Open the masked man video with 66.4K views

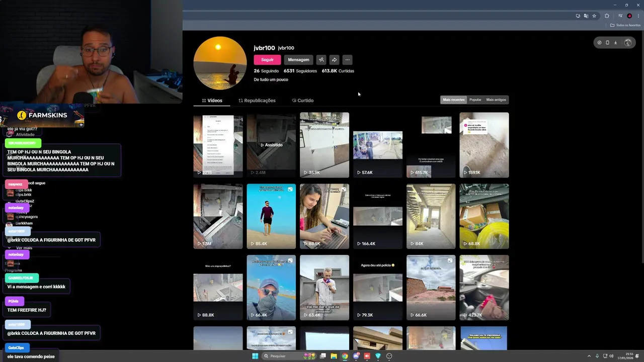(x=271, y=288)
